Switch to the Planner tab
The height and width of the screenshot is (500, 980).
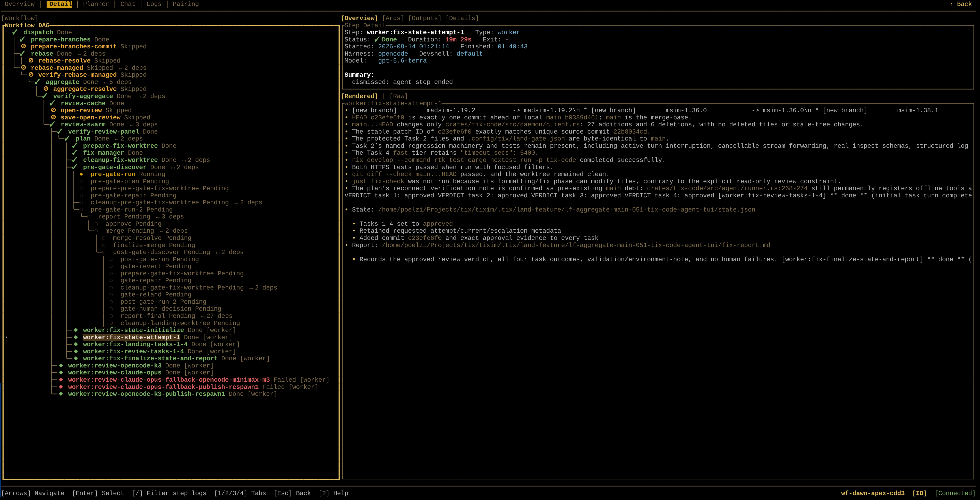point(96,4)
